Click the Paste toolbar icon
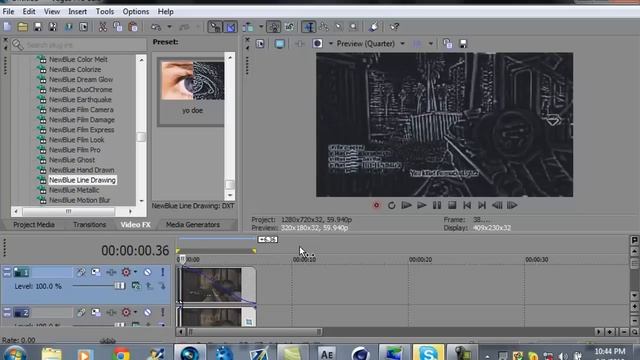The width and height of the screenshot is (640, 360). [x=133, y=27]
